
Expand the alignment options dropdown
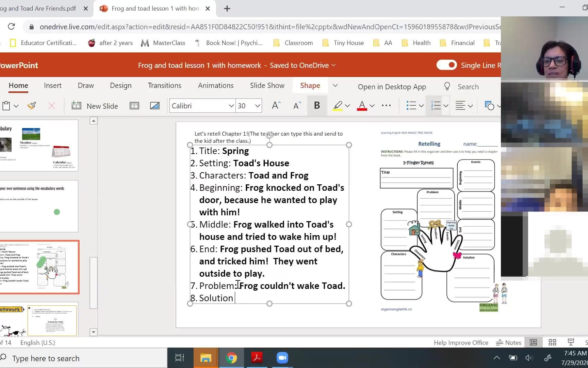pyautogui.click(x=471, y=106)
